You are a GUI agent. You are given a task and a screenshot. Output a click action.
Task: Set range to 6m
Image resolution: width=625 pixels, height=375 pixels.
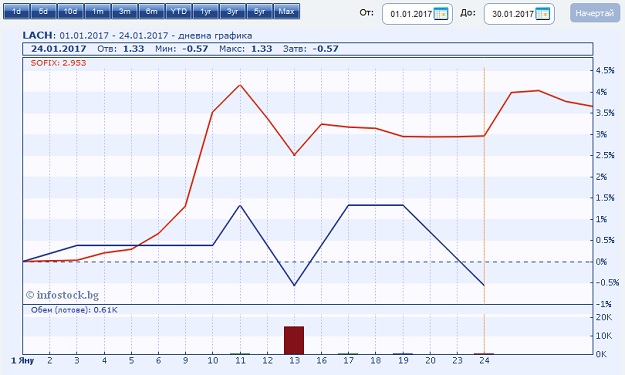[x=151, y=12]
